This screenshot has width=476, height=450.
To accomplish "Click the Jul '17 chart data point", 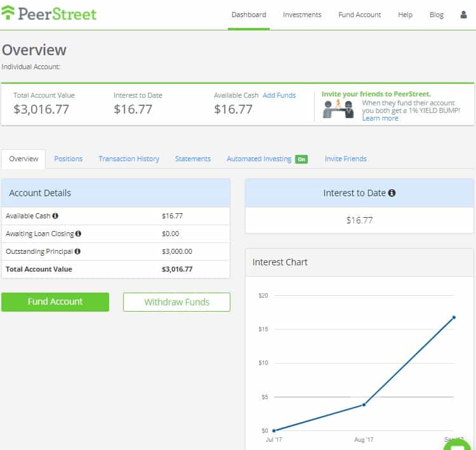I will (274, 430).
